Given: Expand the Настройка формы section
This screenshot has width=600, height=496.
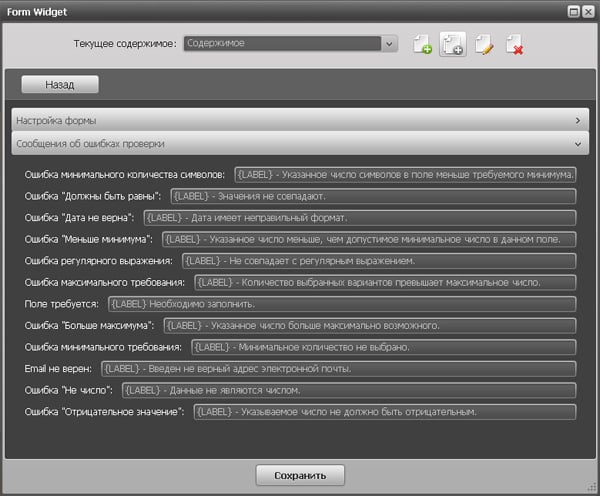Looking at the screenshot, I should click(x=299, y=120).
